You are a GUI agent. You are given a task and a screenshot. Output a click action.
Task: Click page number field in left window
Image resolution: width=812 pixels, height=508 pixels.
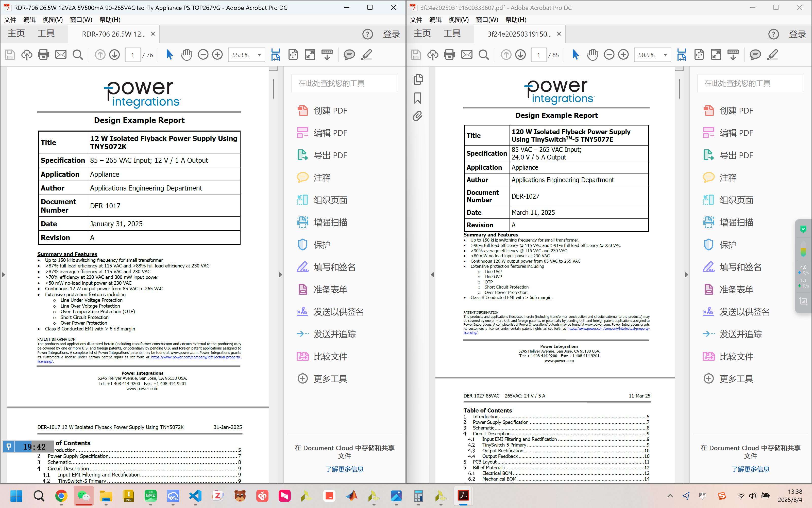click(x=132, y=55)
